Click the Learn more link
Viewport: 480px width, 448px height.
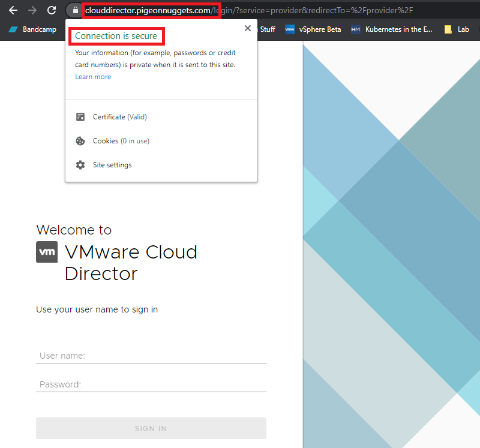click(x=93, y=76)
